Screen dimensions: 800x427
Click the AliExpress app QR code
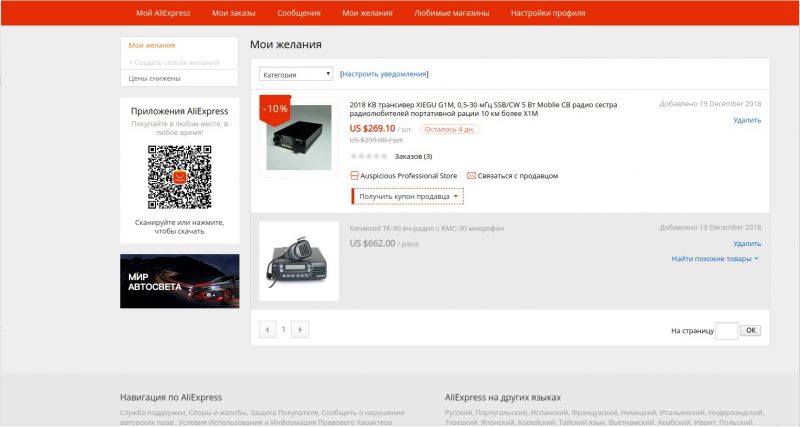pos(180,177)
